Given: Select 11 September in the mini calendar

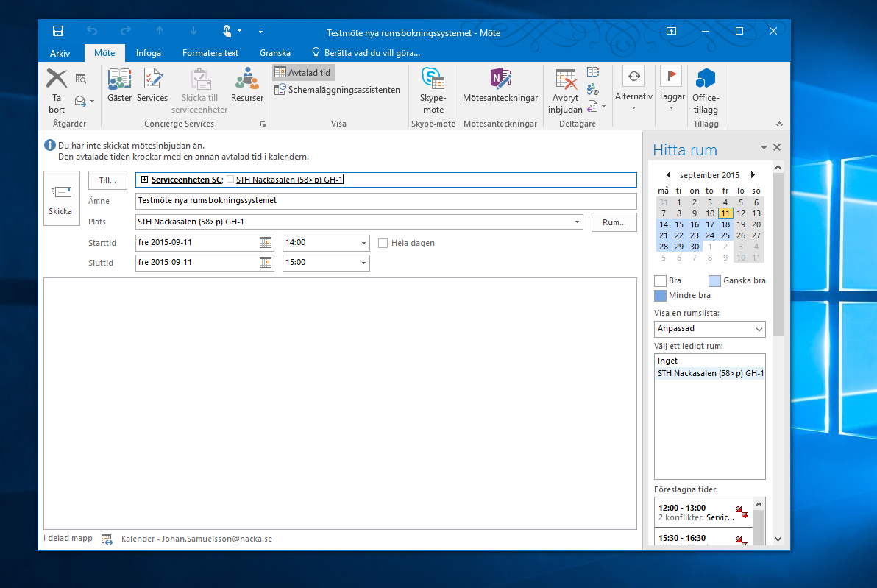Looking at the screenshot, I should click(x=725, y=213).
